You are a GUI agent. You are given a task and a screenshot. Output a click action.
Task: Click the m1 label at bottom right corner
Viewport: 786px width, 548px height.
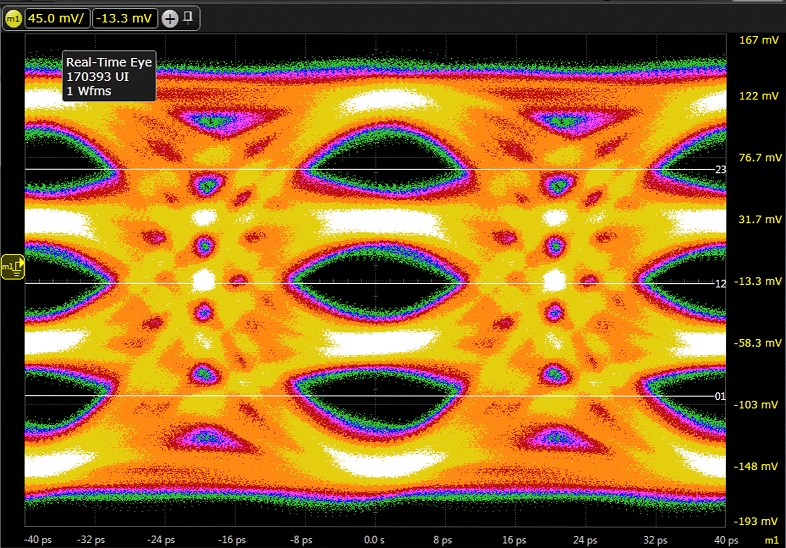[770, 540]
